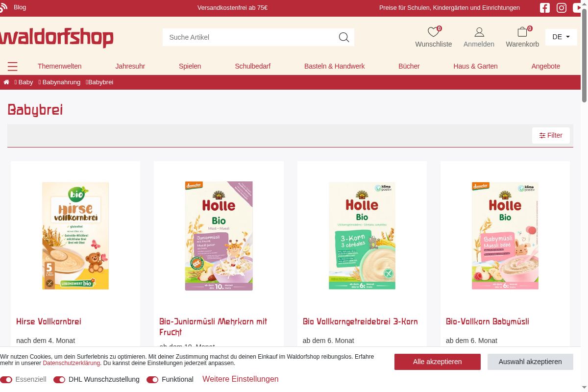Click the magnifier search icon
Viewport: 588px width, 392px height.
344,37
